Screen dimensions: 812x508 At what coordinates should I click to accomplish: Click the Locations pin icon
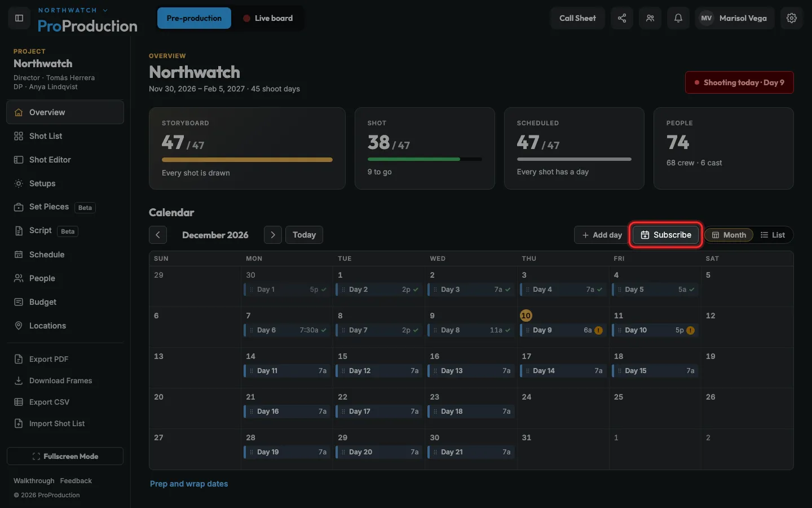coord(19,326)
